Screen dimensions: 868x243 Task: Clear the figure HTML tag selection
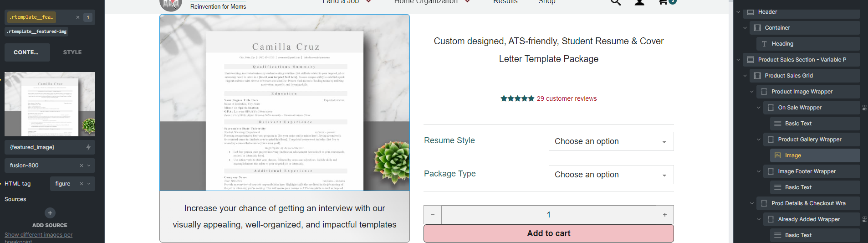click(x=82, y=184)
